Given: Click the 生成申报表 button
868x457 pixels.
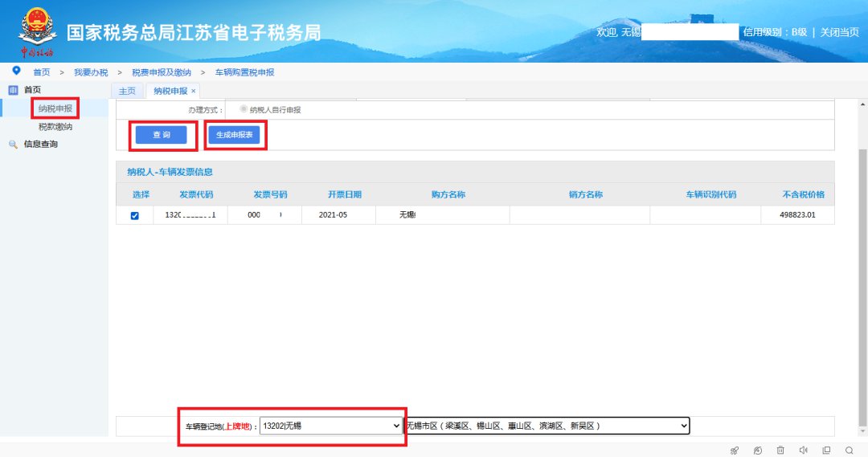Looking at the screenshot, I should 234,136.
